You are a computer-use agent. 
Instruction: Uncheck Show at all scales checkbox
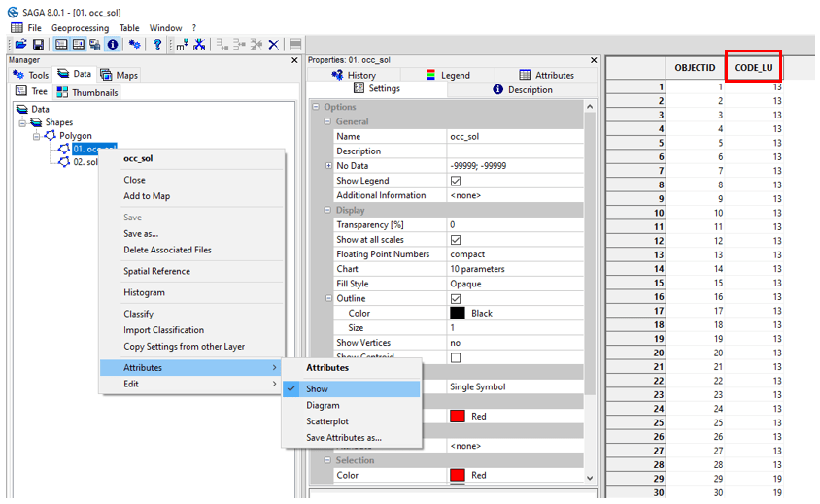tap(456, 240)
